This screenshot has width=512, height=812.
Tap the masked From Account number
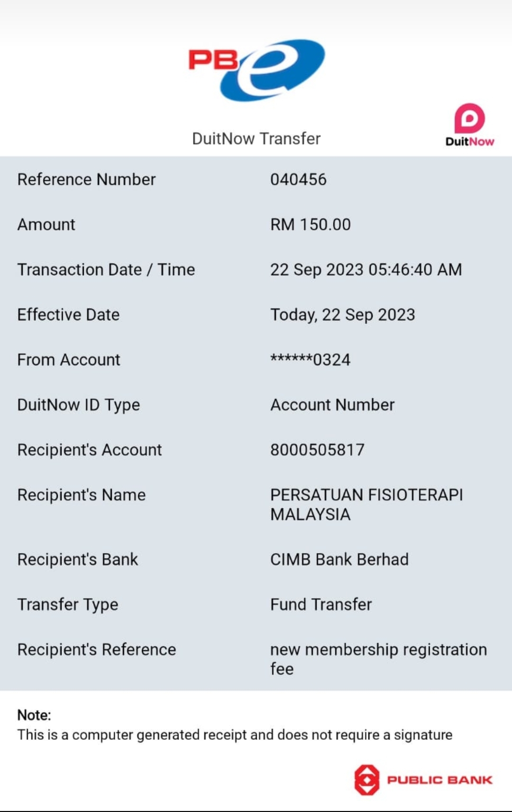[310, 360]
